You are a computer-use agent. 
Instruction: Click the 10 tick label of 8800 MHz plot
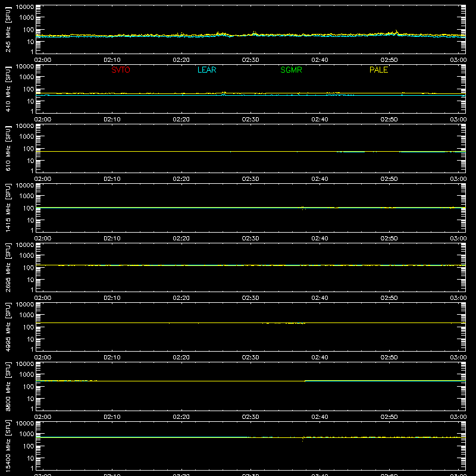pyautogui.click(x=30, y=399)
